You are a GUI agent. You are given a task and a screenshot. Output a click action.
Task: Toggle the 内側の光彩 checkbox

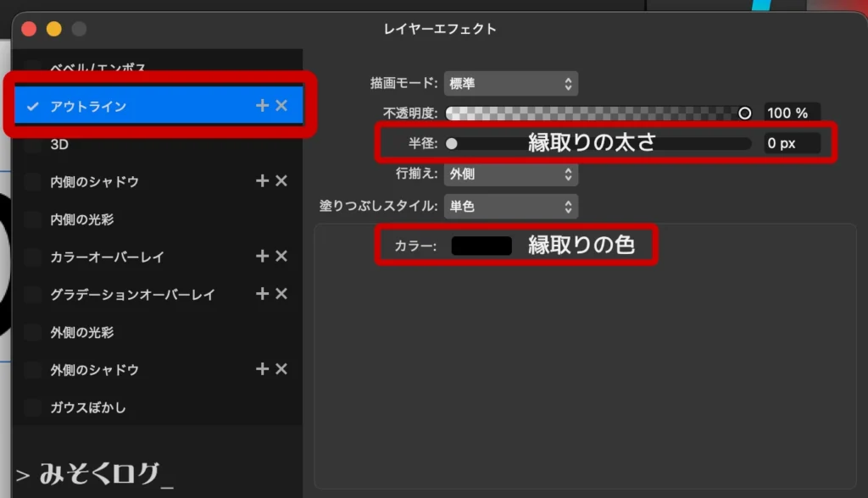(32, 219)
